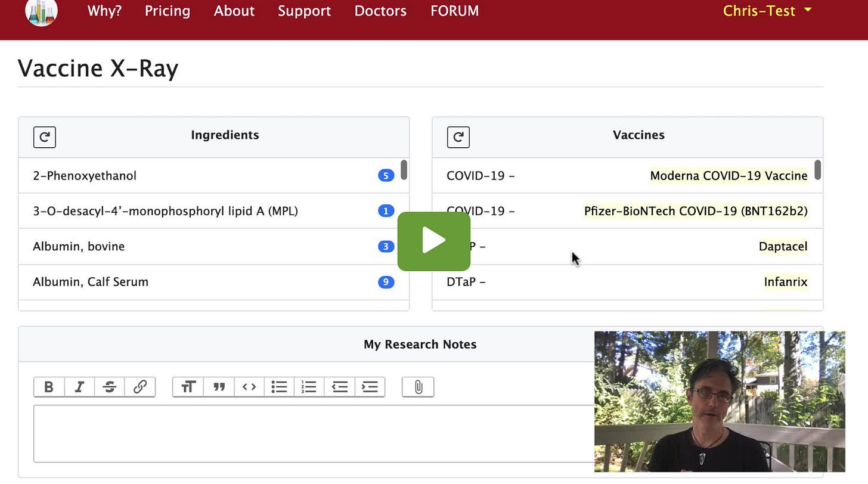Refresh the Vaccines list
This screenshot has width=868, height=484.
[x=458, y=137]
